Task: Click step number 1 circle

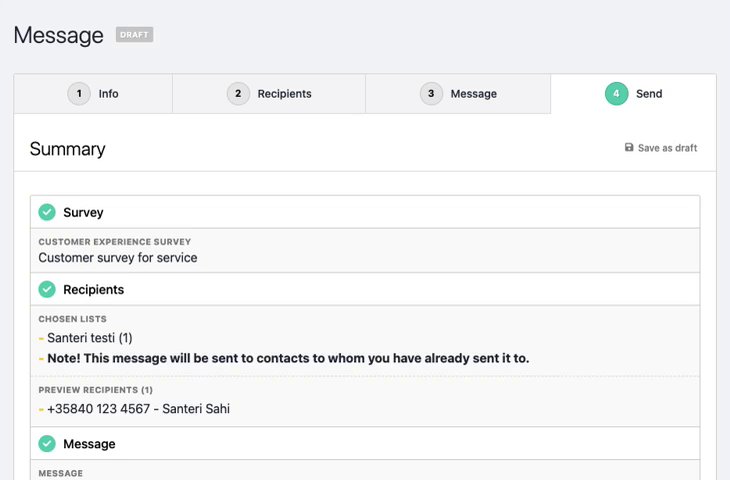Action: [79, 94]
